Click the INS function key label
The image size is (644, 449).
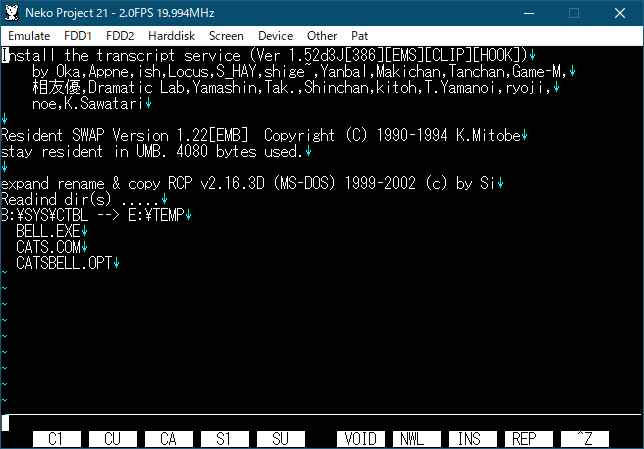click(x=473, y=439)
